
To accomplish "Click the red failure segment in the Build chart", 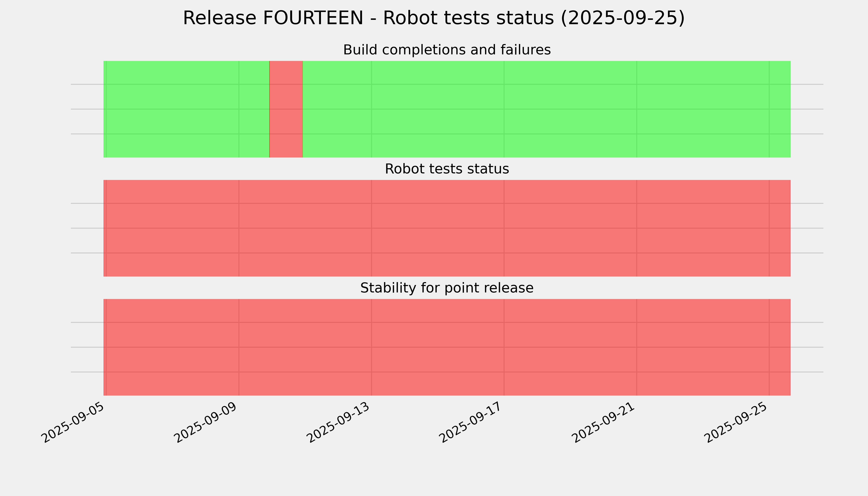I will [x=286, y=109].
